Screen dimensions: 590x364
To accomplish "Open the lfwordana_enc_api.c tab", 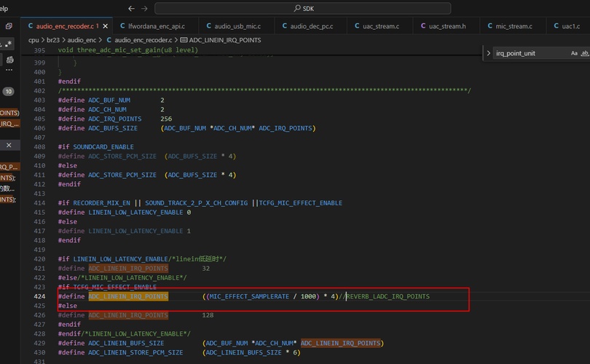I will tap(156, 26).
